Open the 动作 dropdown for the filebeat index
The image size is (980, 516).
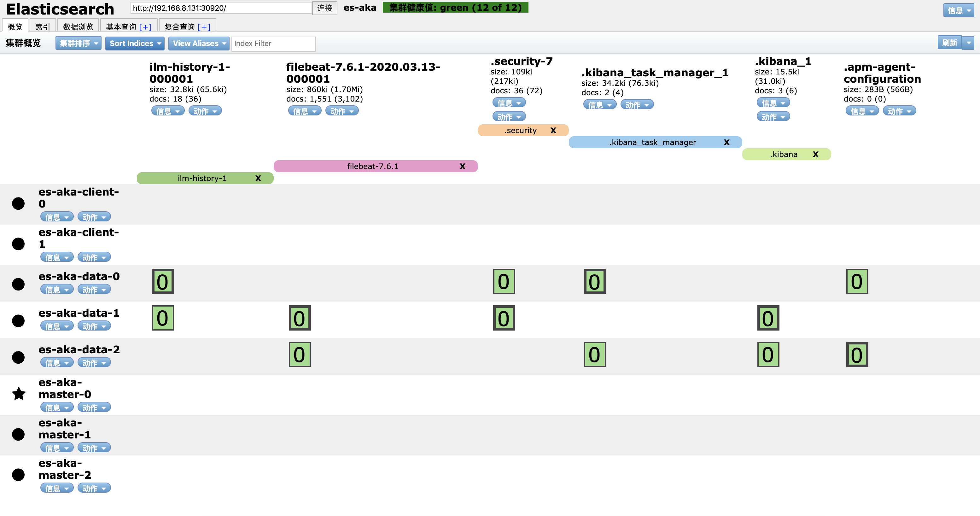coord(341,111)
